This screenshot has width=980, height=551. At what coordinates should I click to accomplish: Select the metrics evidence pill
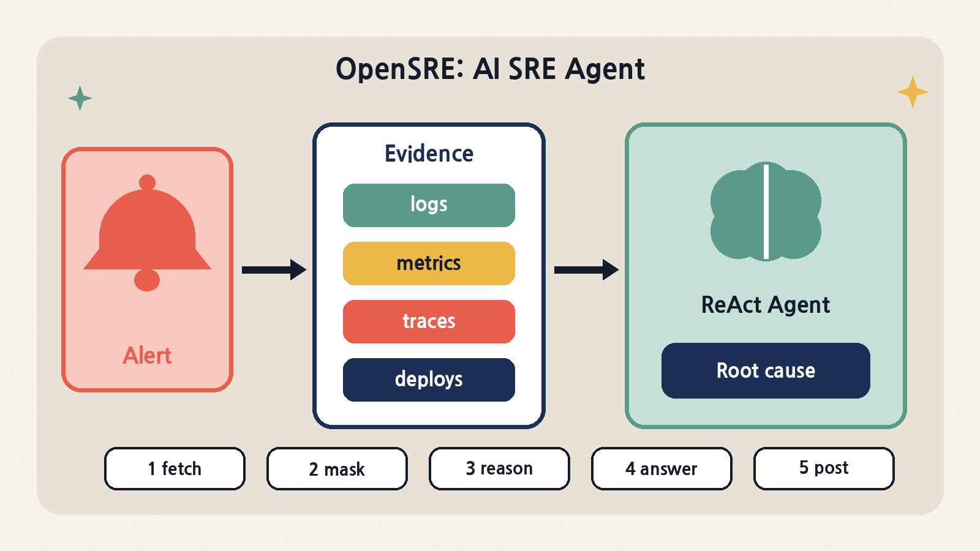click(x=429, y=263)
